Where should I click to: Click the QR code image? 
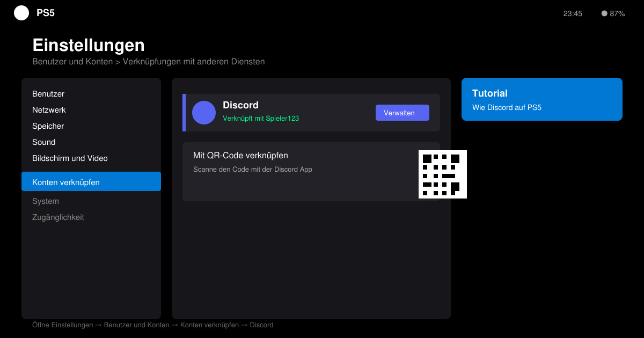(x=443, y=174)
